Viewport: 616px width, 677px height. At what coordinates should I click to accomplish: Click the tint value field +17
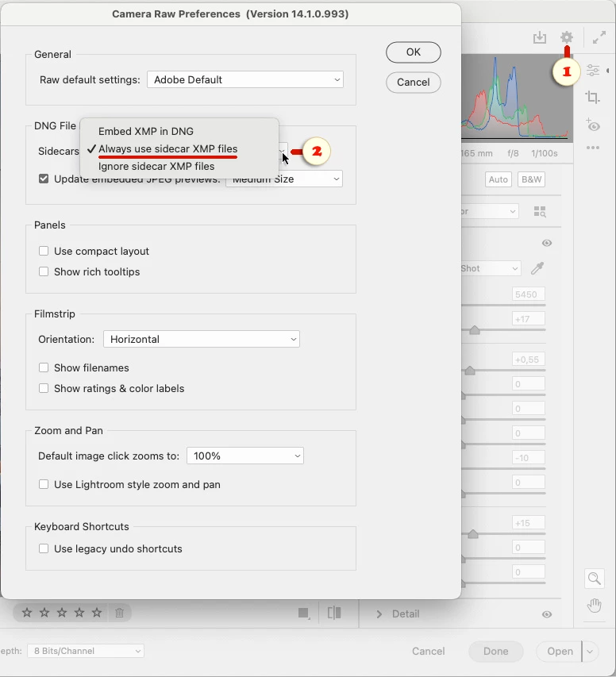pos(529,318)
